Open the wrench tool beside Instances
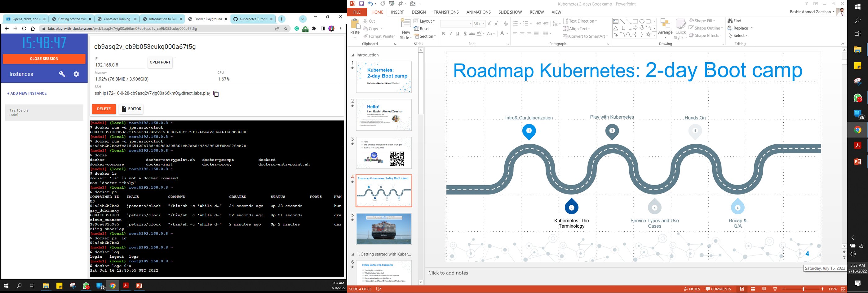The height and width of the screenshot is (293, 868). [62, 74]
